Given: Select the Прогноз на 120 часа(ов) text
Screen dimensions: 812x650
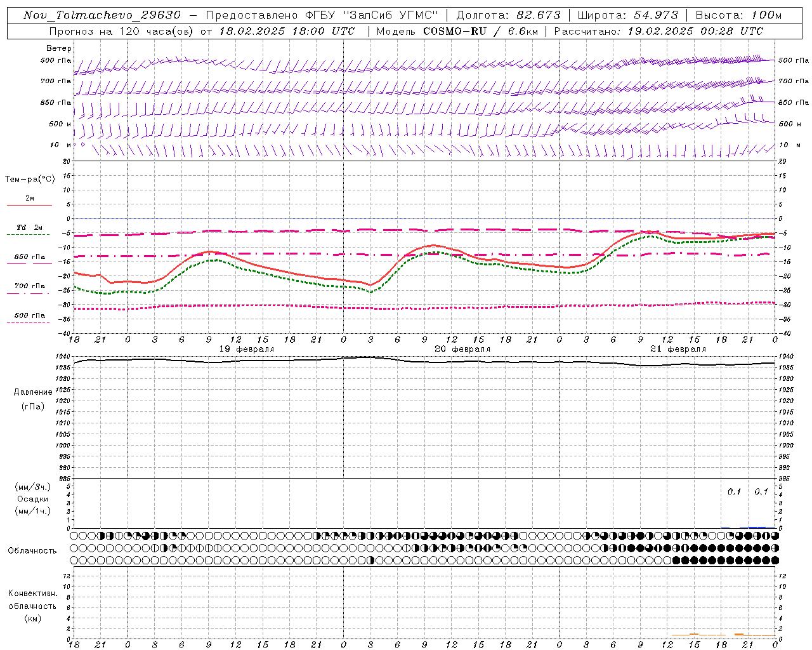Looking at the screenshot, I should point(122,31).
